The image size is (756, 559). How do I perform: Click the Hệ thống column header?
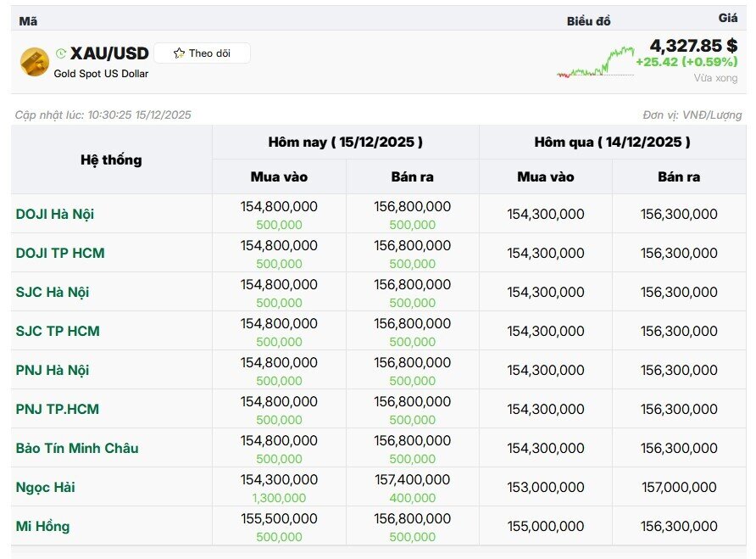pos(111,159)
